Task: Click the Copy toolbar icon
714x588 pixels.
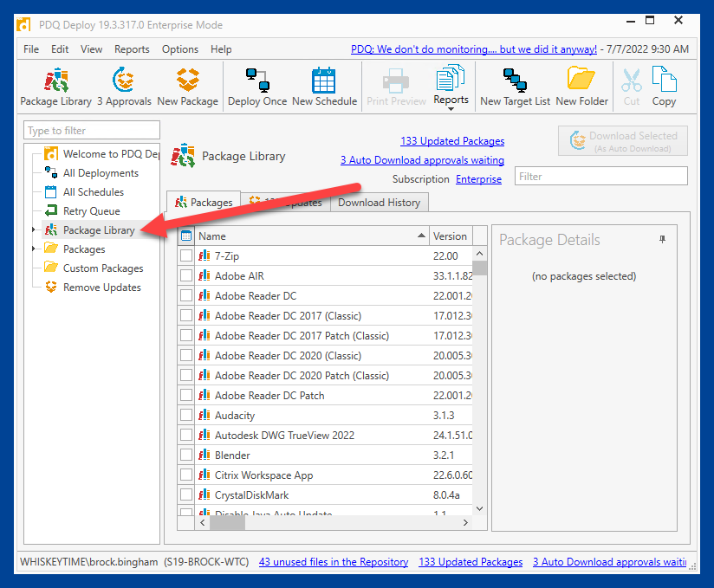Action: coord(664,87)
